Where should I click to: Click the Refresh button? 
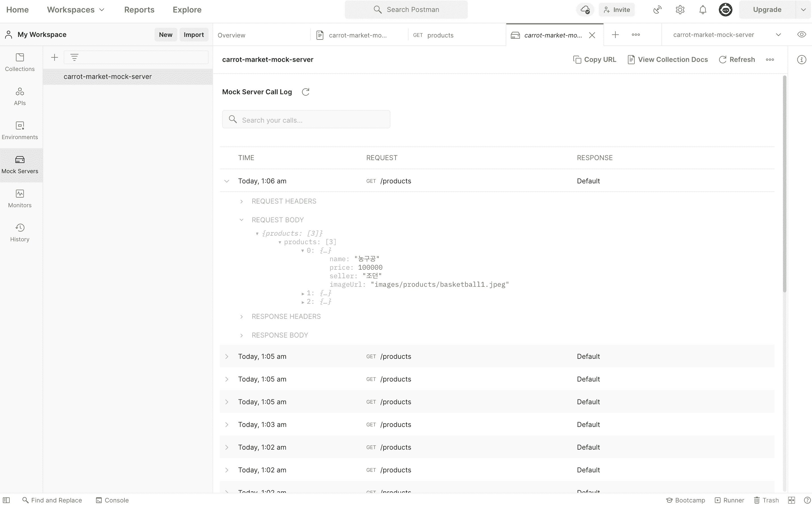tap(737, 60)
